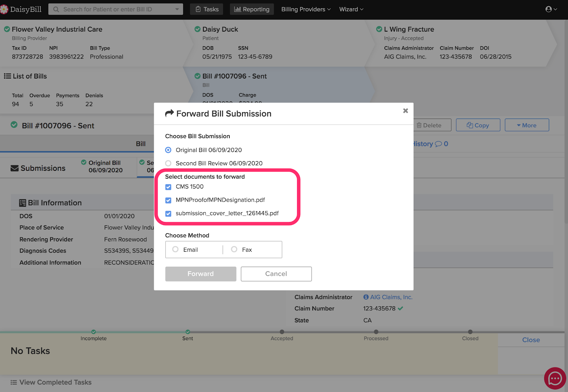
Task: Click green check beside Daisy Duck
Action: click(197, 29)
